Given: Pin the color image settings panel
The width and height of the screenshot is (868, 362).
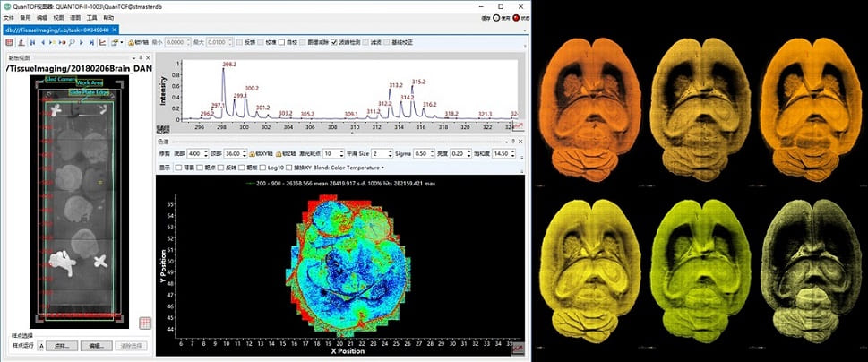Looking at the screenshot, I should pos(513,142).
